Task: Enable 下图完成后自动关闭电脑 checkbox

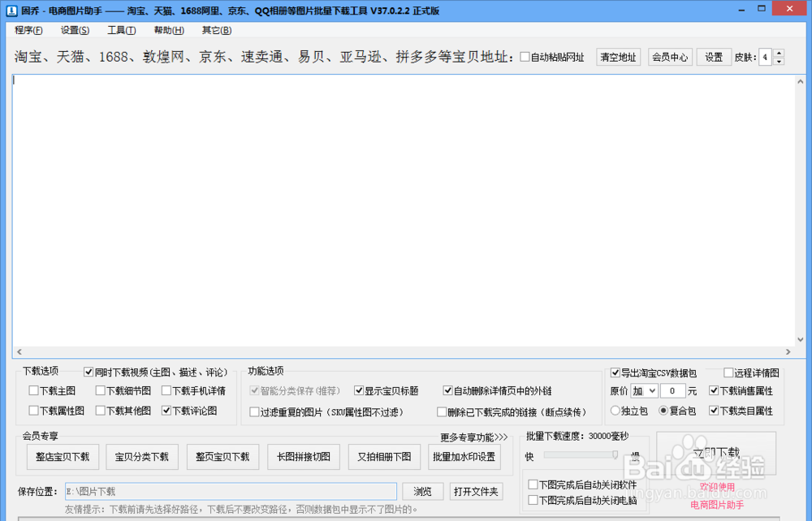Action: tap(533, 500)
